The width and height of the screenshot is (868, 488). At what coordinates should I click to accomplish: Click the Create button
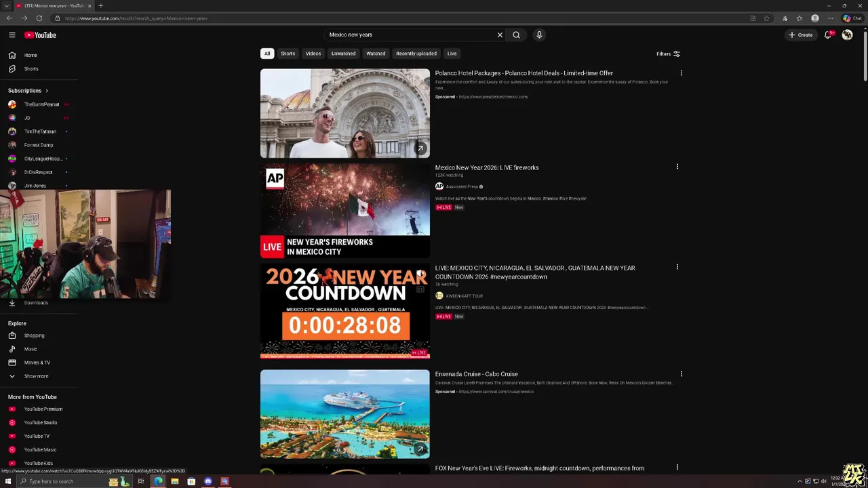800,35
